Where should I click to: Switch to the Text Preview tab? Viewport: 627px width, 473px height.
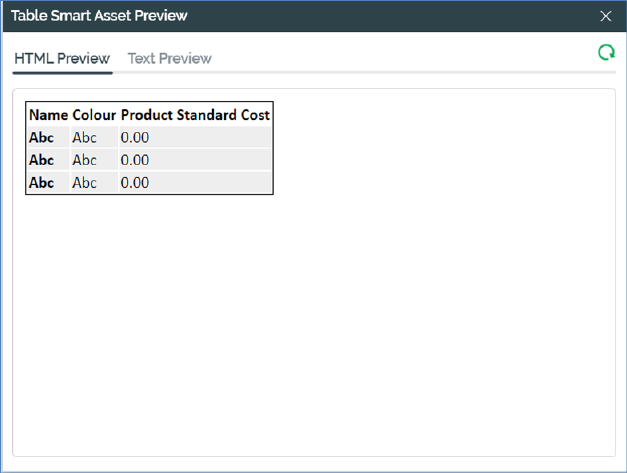pyautogui.click(x=170, y=58)
